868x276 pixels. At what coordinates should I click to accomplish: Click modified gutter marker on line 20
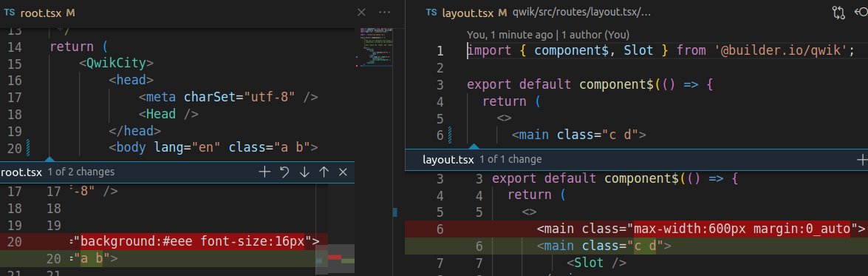click(x=27, y=147)
